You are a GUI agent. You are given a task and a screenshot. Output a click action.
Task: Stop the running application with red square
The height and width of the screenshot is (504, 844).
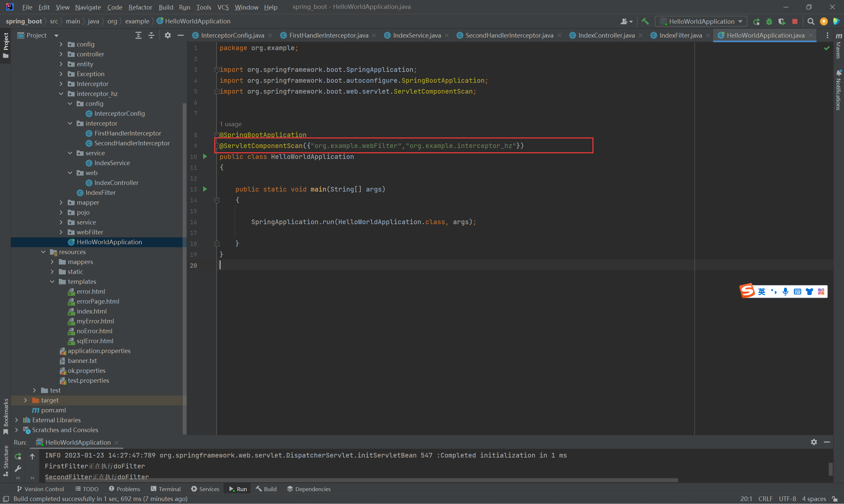click(795, 21)
